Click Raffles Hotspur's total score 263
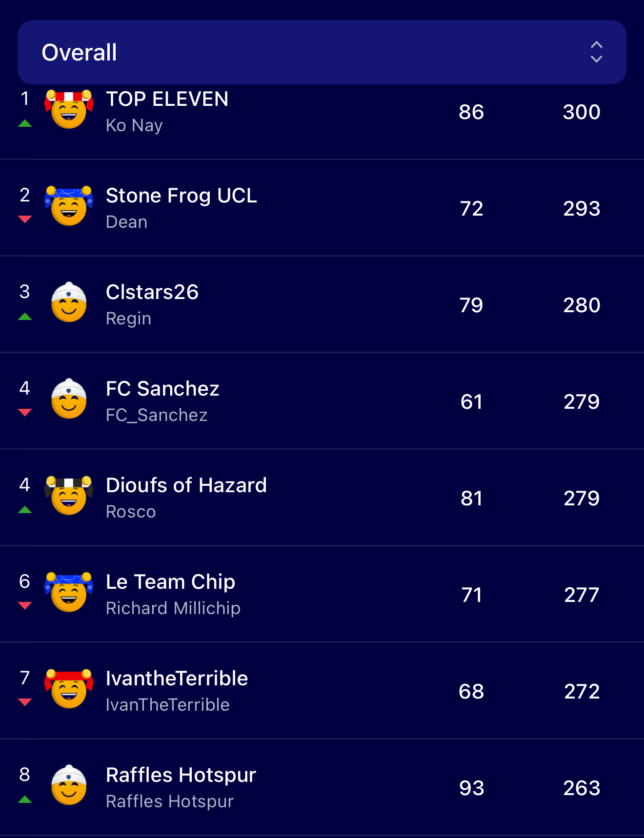 click(582, 788)
